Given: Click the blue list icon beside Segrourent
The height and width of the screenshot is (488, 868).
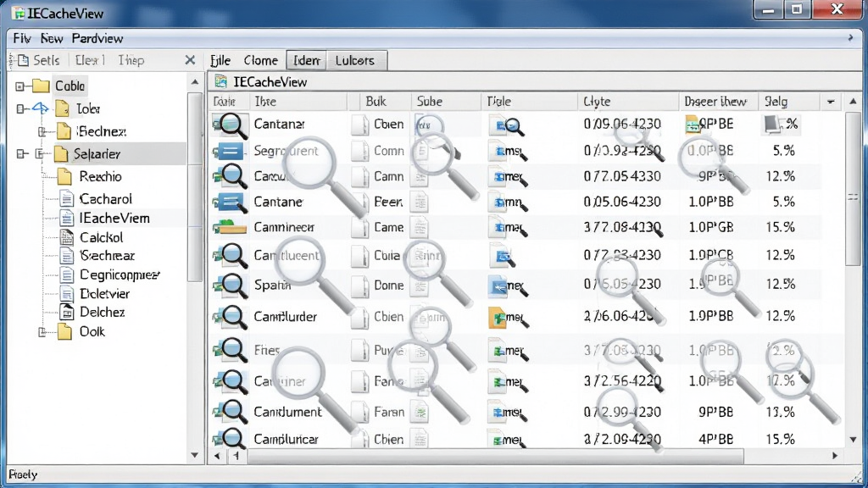Looking at the screenshot, I should pyautogui.click(x=229, y=151).
